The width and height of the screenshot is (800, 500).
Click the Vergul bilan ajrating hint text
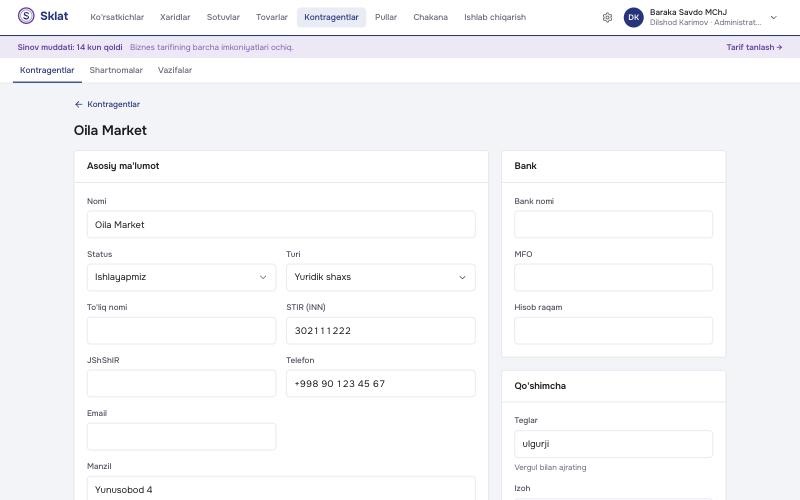point(550,467)
